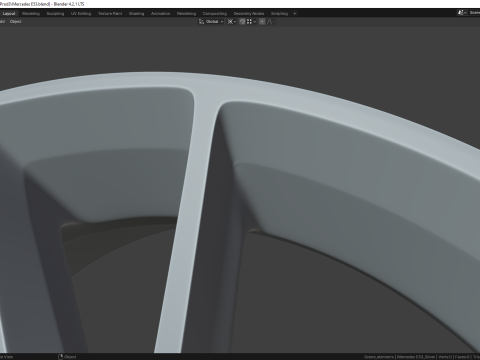Toggle the snapping magnet button
Image resolution: width=480 pixels, height=360 pixels.
(x=242, y=22)
